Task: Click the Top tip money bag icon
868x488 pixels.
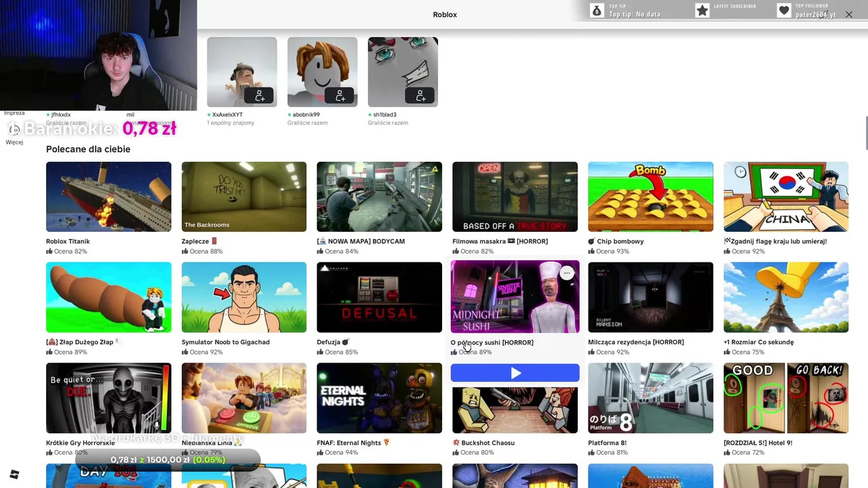Action: 597,10
